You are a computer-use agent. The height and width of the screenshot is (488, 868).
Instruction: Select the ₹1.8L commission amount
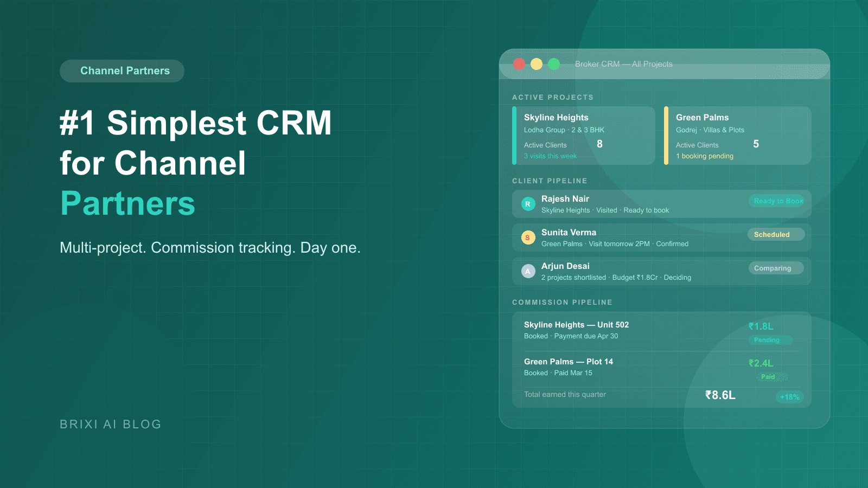point(761,326)
